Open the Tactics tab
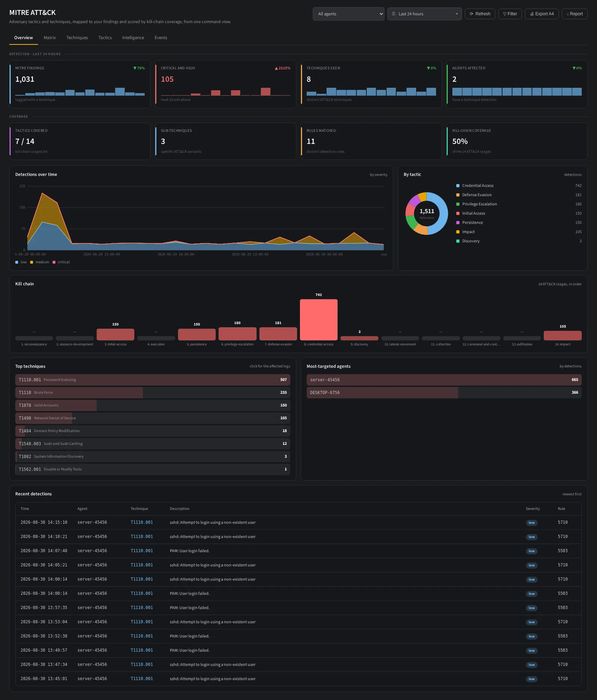This screenshot has height=700, width=597. click(x=105, y=38)
